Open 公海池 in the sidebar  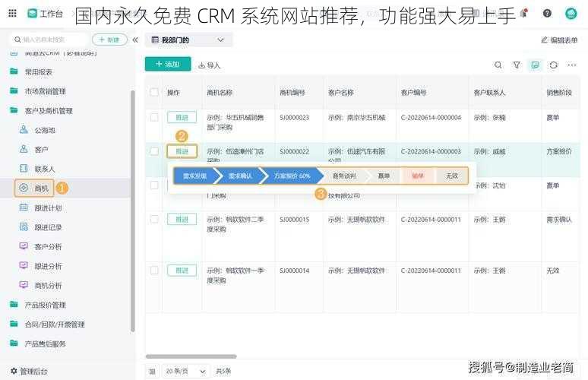[45, 130]
